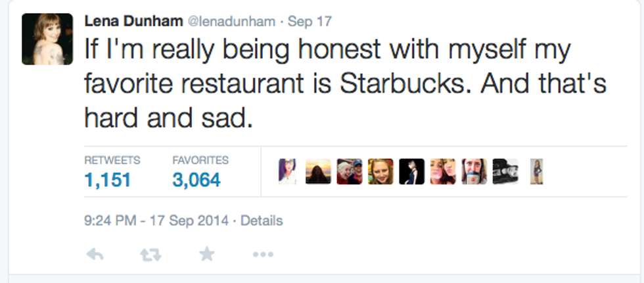Viewport: 644px width, 283px height.
Task: Open avatar of two people with cap
Action: point(350,171)
